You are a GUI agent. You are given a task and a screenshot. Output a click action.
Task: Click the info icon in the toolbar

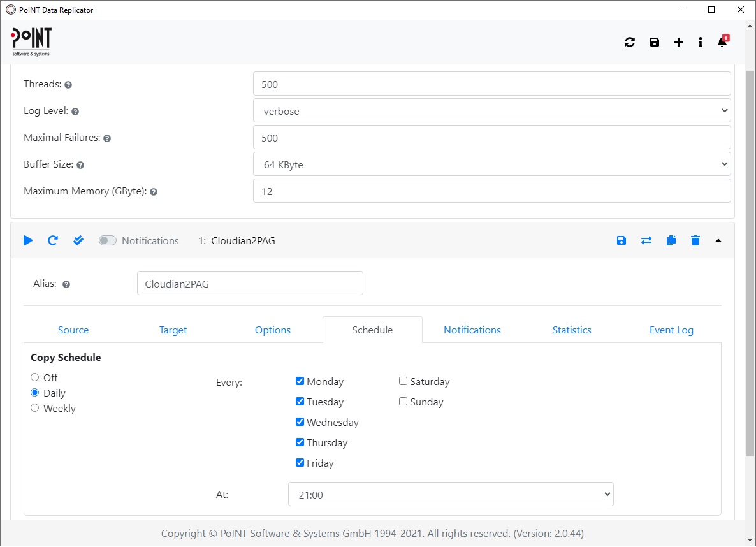(x=700, y=42)
